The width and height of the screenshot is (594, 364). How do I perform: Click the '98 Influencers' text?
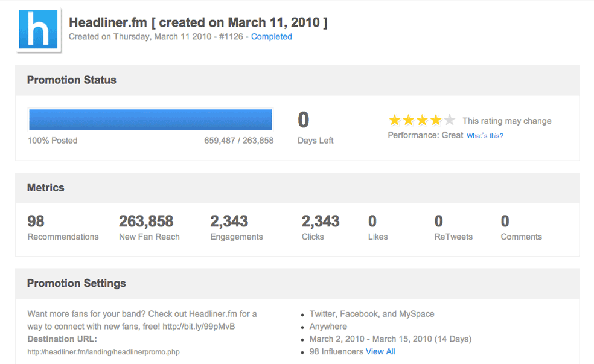(x=336, y=351)
